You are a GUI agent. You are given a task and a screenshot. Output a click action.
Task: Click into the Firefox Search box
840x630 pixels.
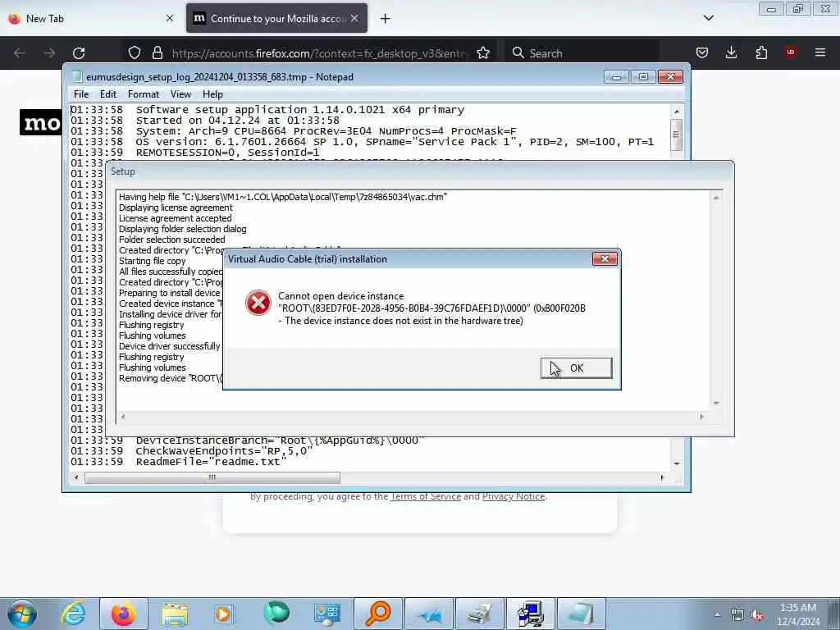coord(584,53)
